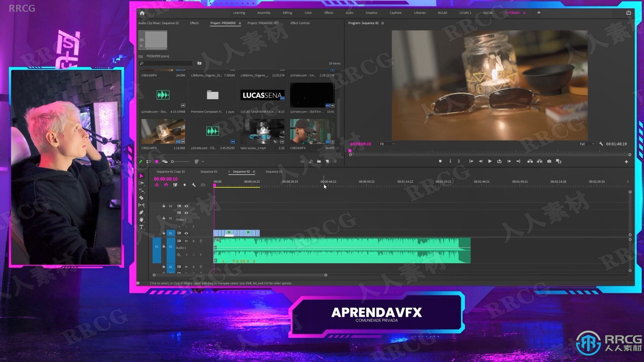Switch to the Audio workspace
Image resolution: width=644 pixels, height=362 pixels.
[x=349, y=13]
